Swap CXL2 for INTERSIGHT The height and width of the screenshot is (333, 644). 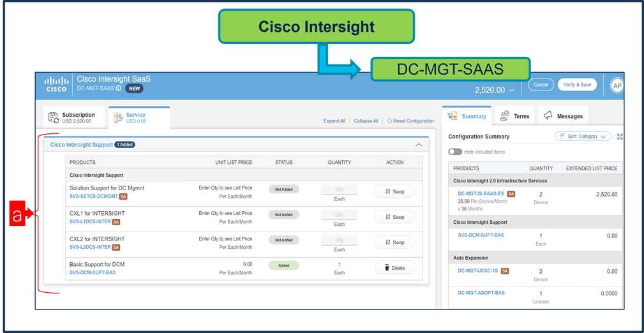(x=394, y=242)
